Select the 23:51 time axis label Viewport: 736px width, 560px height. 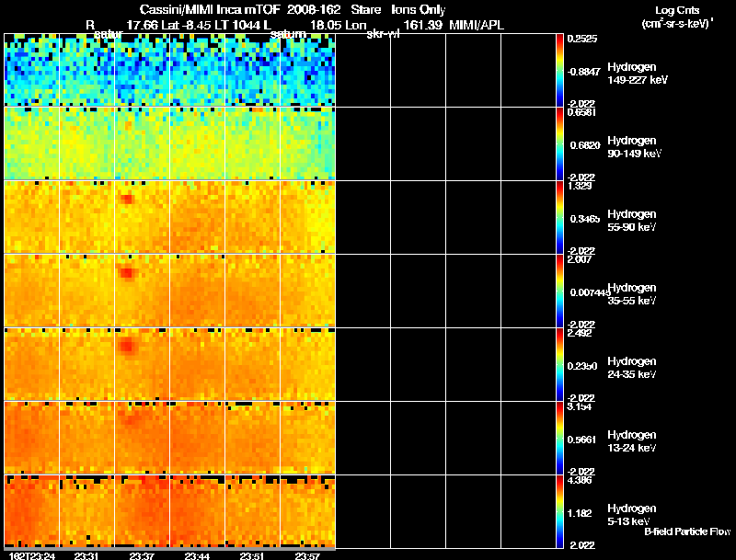[251, 555]
